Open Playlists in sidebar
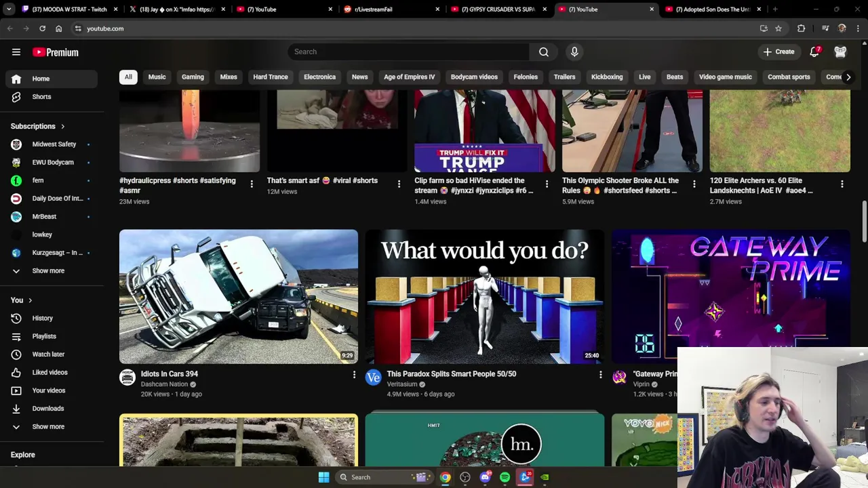The image size is (868, 488). tap(52, 336)
